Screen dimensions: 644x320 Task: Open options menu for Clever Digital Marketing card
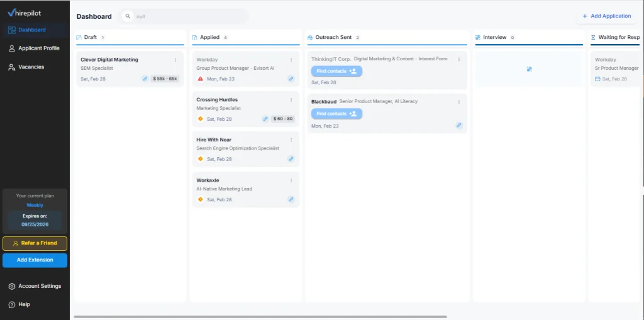175,60
